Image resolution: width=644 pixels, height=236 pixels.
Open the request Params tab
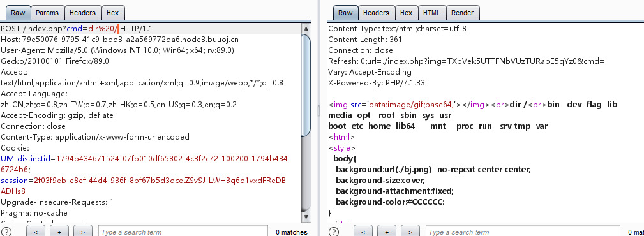pyautogui.click(x=47, y=13)
